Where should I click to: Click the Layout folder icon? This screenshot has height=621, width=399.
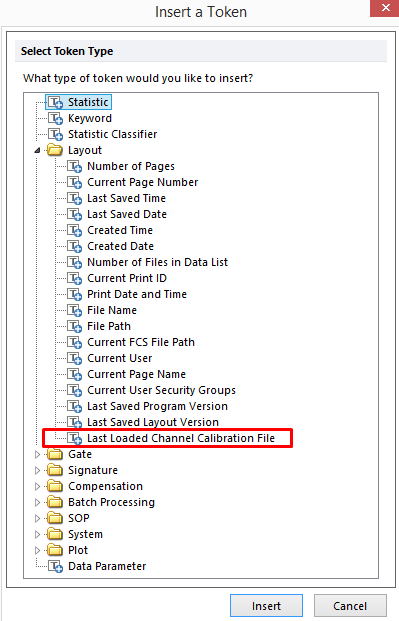click(x=55, y=150)
